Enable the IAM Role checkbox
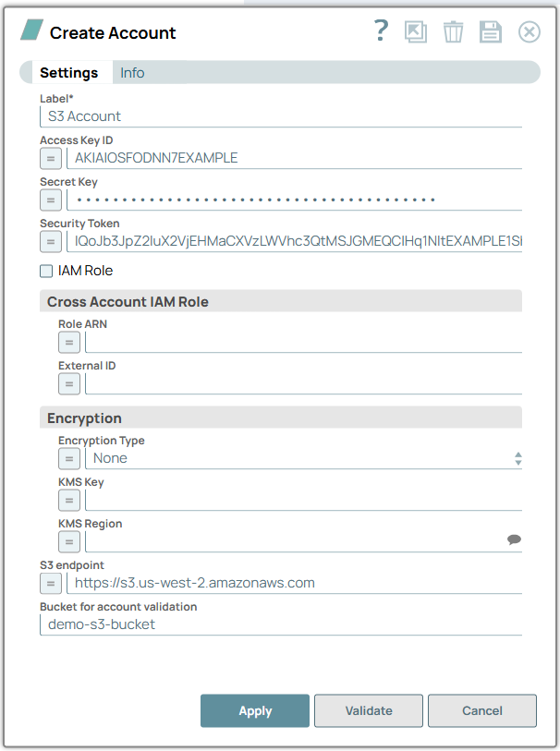560x751 pixels. 46,272
